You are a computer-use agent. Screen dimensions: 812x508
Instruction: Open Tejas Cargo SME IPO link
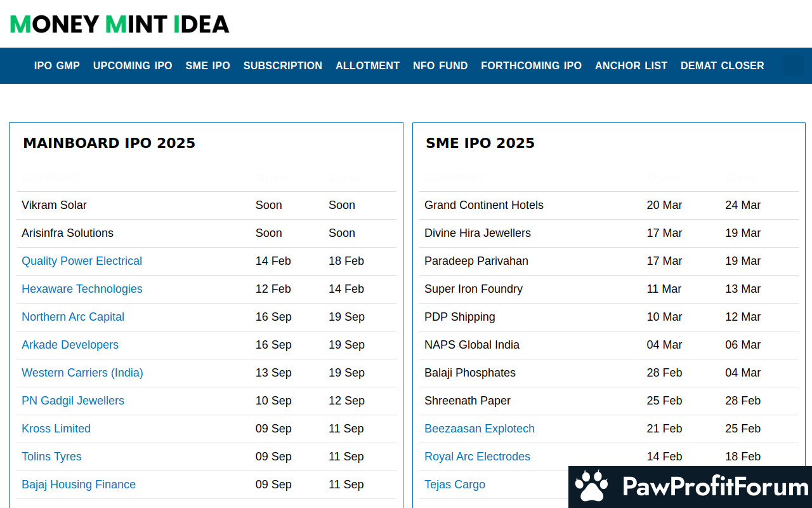coord(455,485)
